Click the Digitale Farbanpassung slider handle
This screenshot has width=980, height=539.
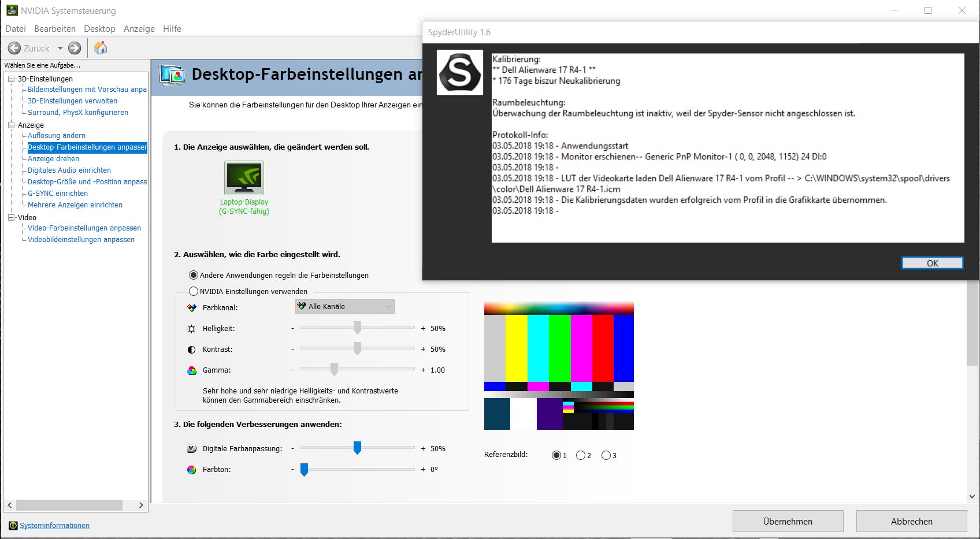[x=357, y=448]
